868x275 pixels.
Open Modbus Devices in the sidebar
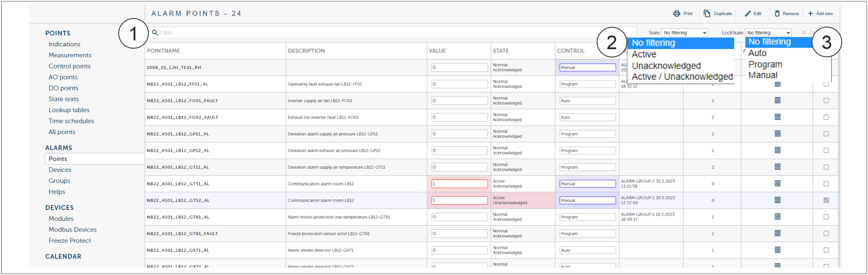coord(73,230)
